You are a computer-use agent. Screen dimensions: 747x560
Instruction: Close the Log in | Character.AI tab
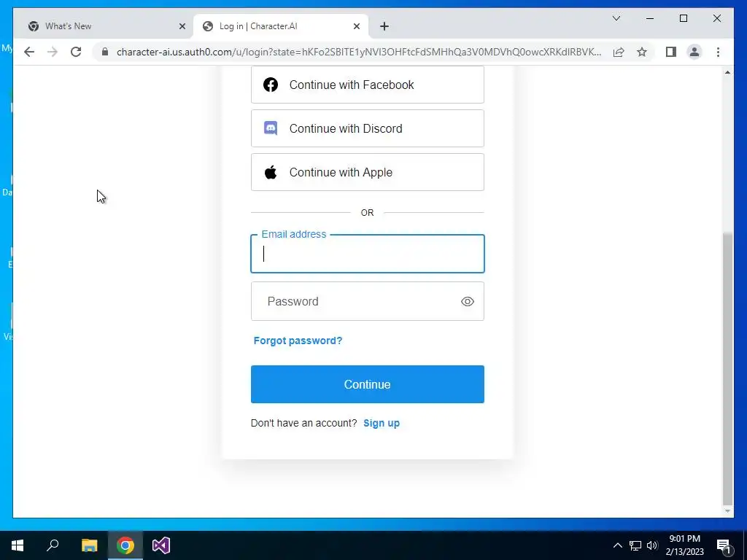[x=356, y=26]
